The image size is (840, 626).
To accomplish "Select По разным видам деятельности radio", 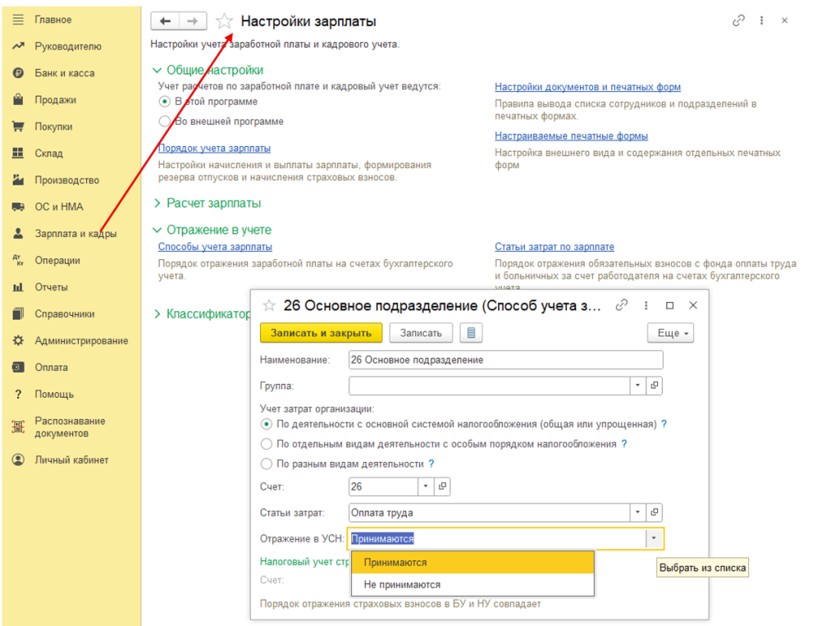I will 267,464.
